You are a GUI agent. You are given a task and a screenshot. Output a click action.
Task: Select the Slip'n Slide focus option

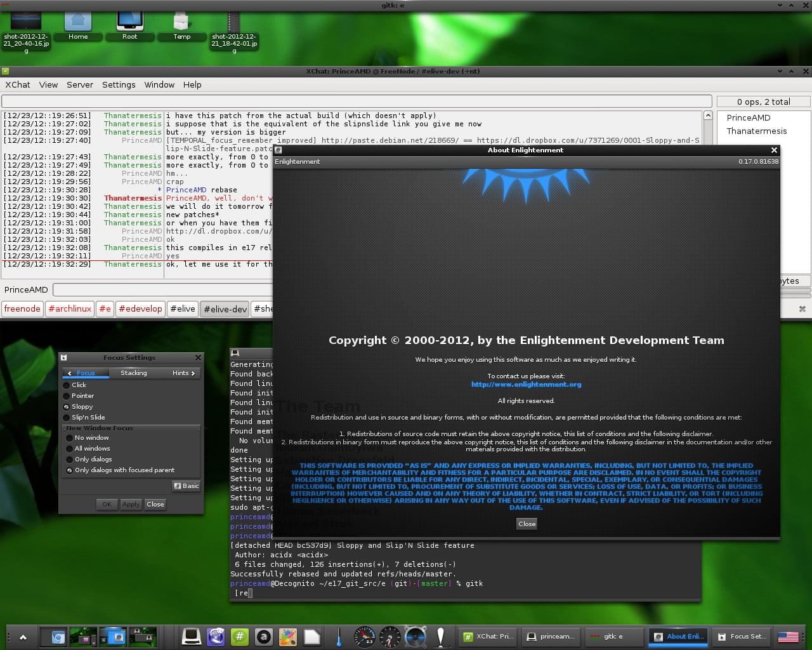67,418
